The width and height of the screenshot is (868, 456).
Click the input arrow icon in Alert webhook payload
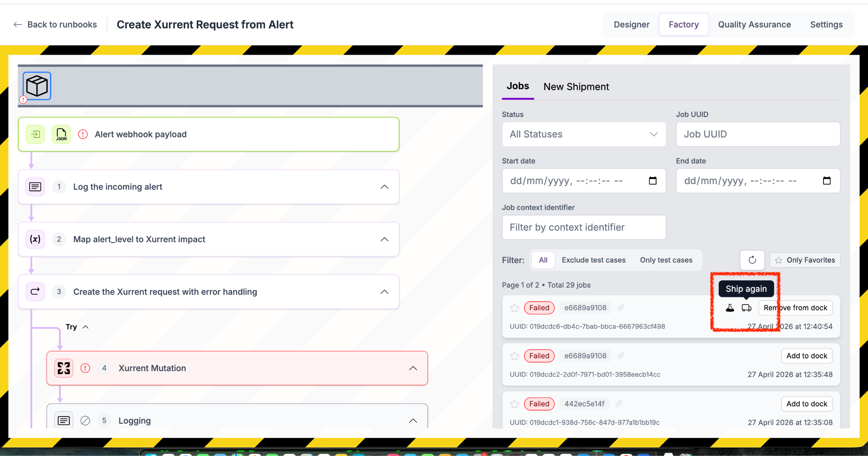tap(36, 134)
